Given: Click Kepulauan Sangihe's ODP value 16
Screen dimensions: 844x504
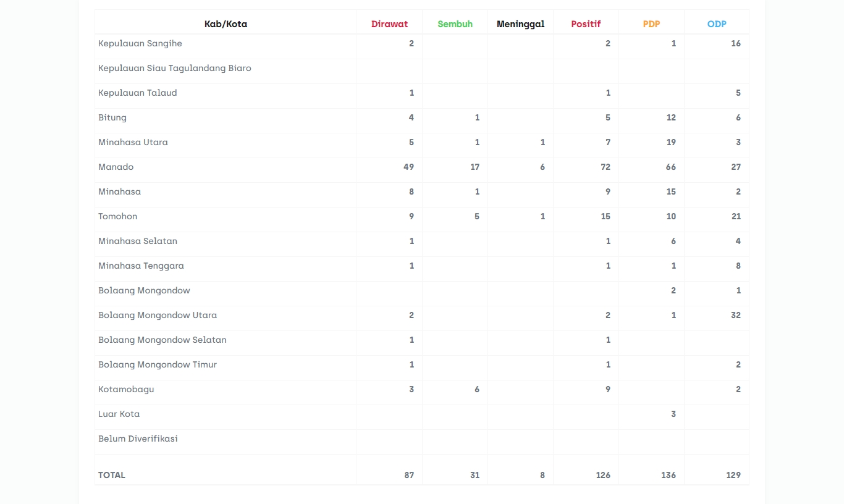Looking at the screenshot, I should coord(736,43).
